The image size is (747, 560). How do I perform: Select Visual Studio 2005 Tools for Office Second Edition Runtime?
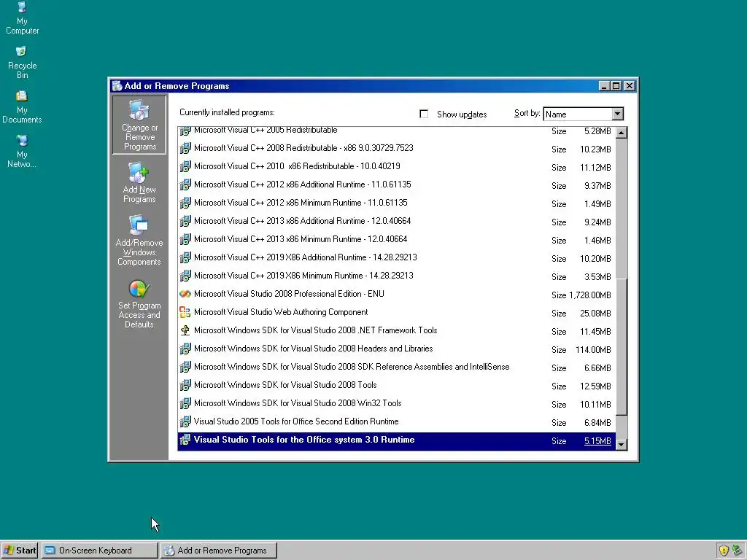(396, 422)
